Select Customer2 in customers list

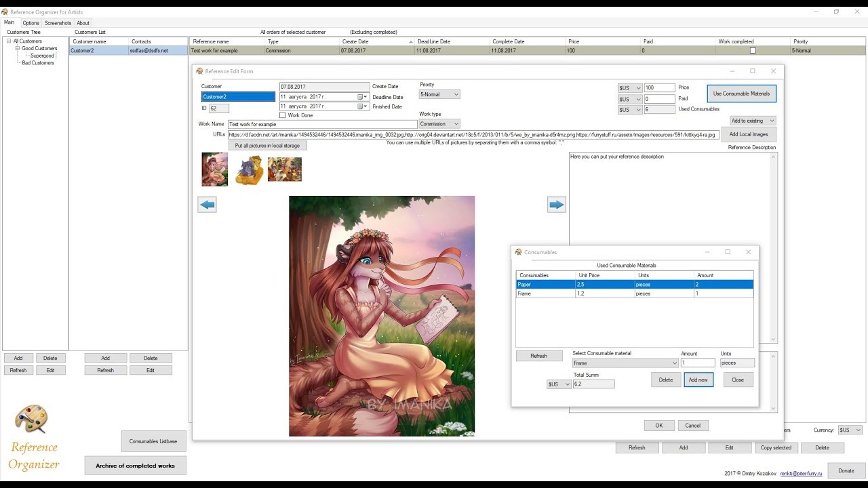(128, 50)
